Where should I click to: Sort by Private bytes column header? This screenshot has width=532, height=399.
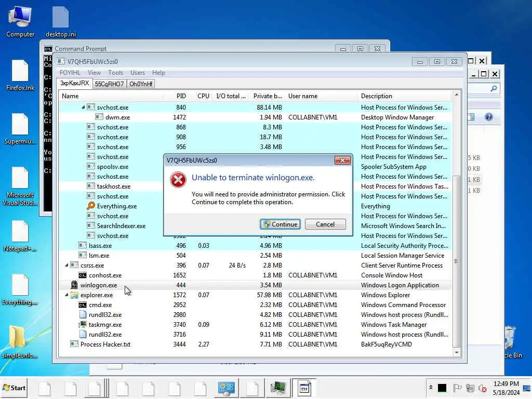268,96
